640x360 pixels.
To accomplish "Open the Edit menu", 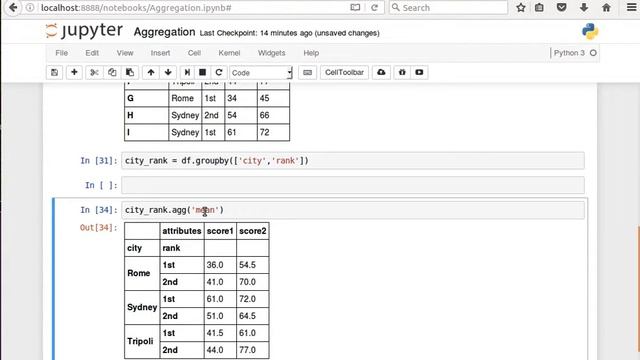I will (x=92, y=53).
